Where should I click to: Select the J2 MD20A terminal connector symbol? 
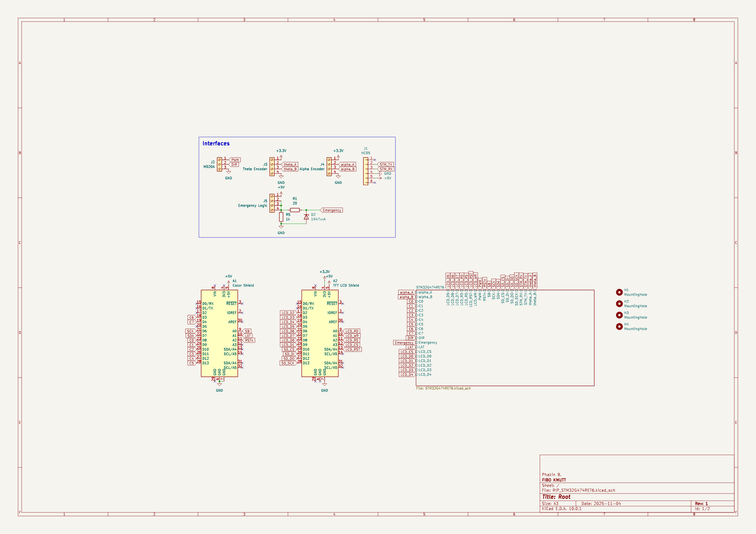(x=219, y=164)
